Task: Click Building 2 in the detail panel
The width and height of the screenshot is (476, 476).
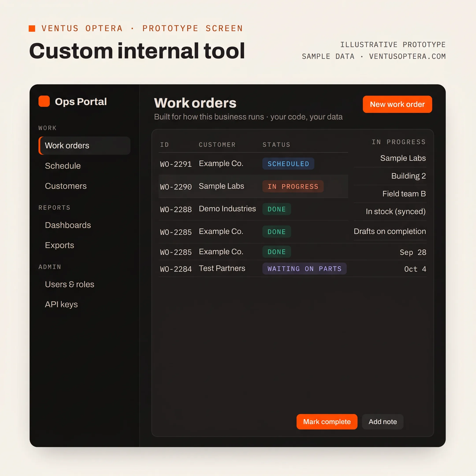Action: [x=409, y=176]
